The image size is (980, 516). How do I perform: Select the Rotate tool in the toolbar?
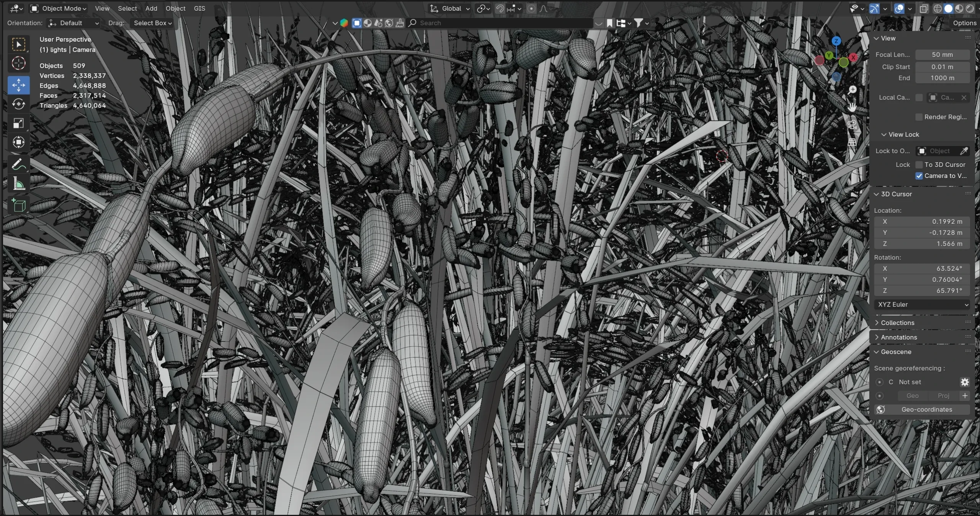click(19, 104)
